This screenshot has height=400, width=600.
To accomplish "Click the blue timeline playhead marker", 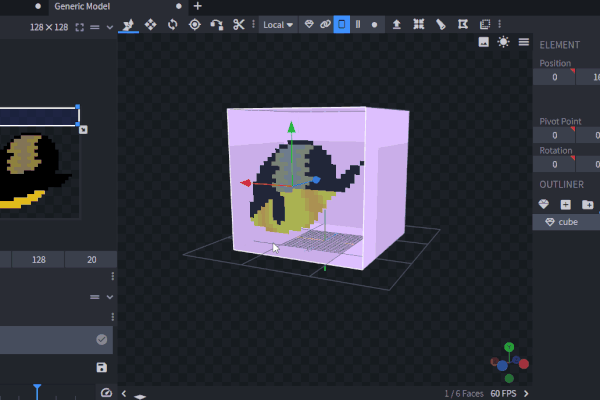I will 37,386.
